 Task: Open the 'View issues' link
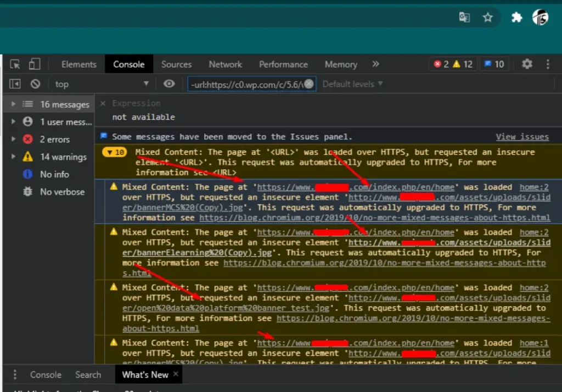(x=522, y=137)
